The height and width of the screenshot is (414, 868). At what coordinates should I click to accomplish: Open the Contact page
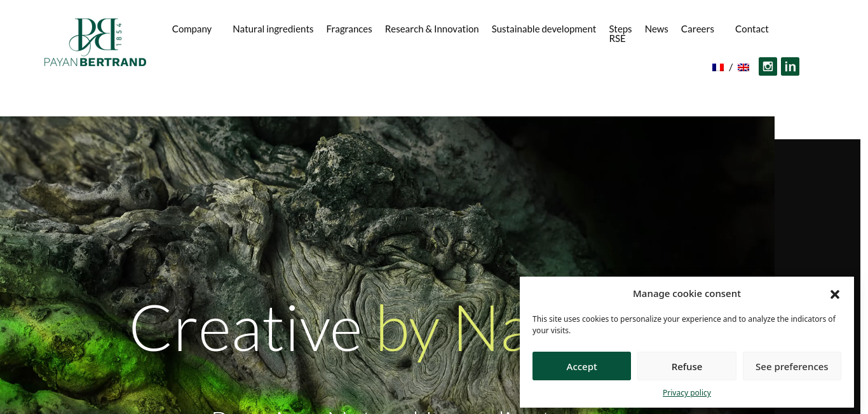[x=752, y=29]
